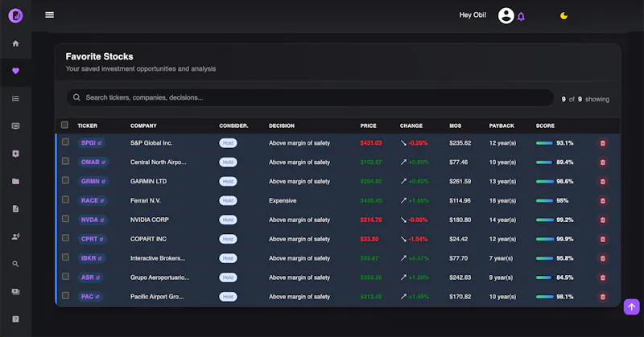Screen dimensions: 644x337
Task: Click the $431.03 price cell
Action: (371, 143)
